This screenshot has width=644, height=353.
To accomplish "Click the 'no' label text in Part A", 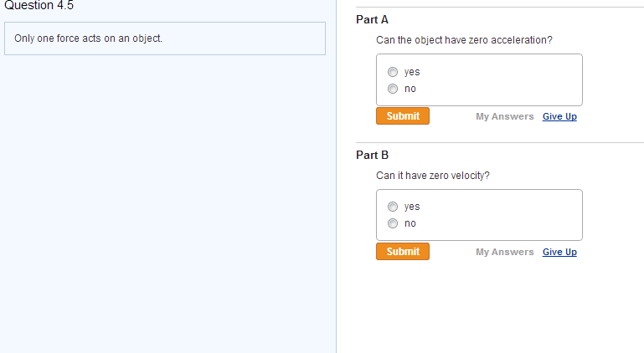I will tap(410, 89).
